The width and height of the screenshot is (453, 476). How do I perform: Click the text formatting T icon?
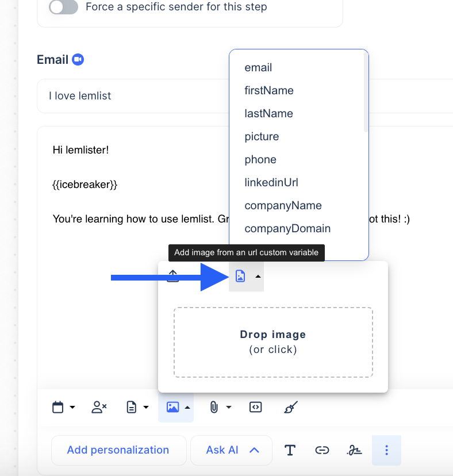point(290,450)
